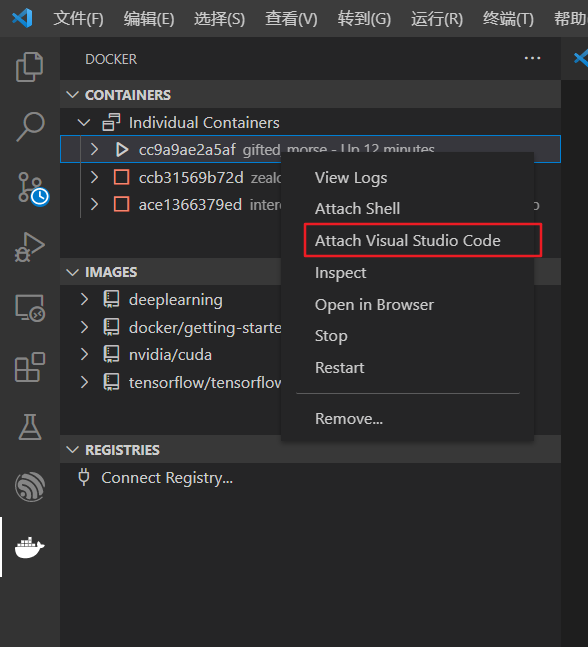Open the 选择(S) menu
588x647 pixels.
[x=220, y=19]
